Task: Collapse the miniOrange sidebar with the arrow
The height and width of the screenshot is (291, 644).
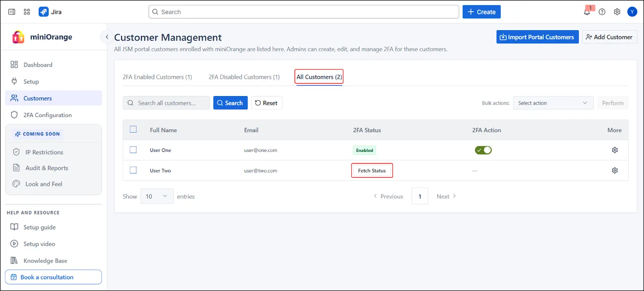Action: pos(107,37)
